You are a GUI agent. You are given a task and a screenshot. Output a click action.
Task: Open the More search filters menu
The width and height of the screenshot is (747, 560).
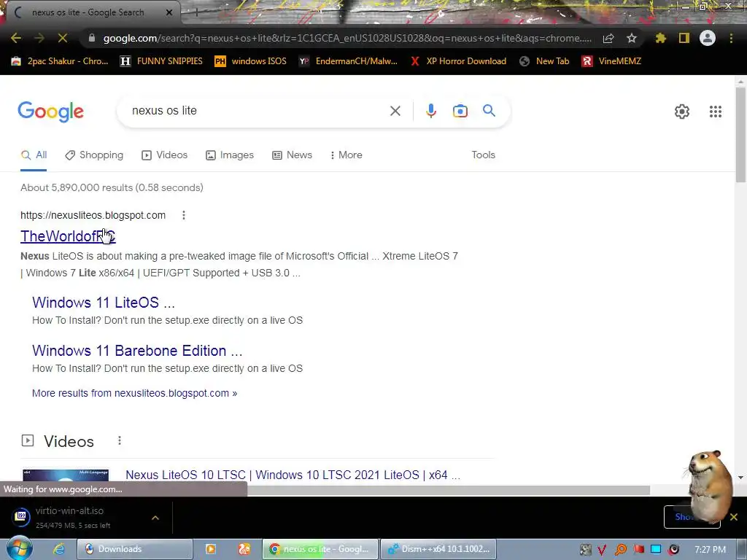coord(346,155)
